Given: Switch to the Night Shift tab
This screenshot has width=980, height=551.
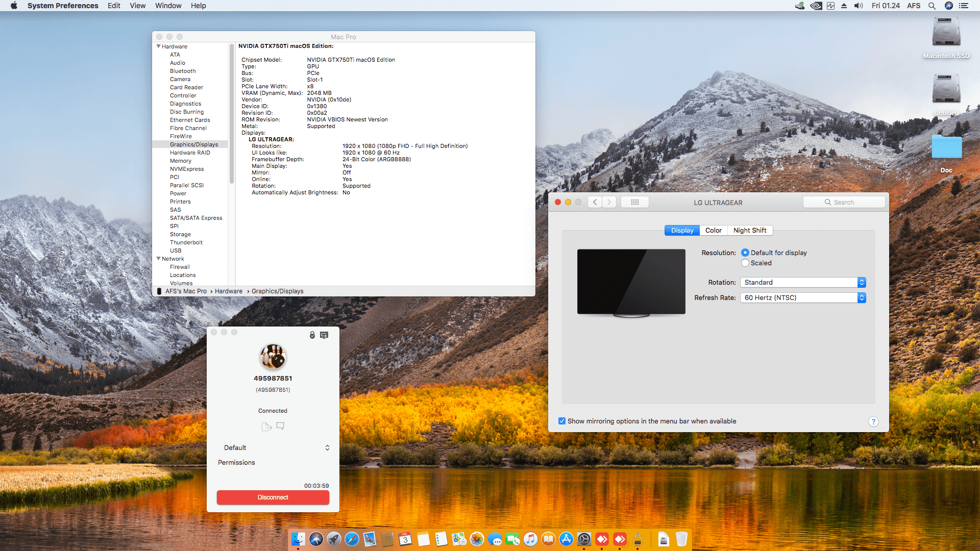Looking at the screenshot, I should [749, 231].
